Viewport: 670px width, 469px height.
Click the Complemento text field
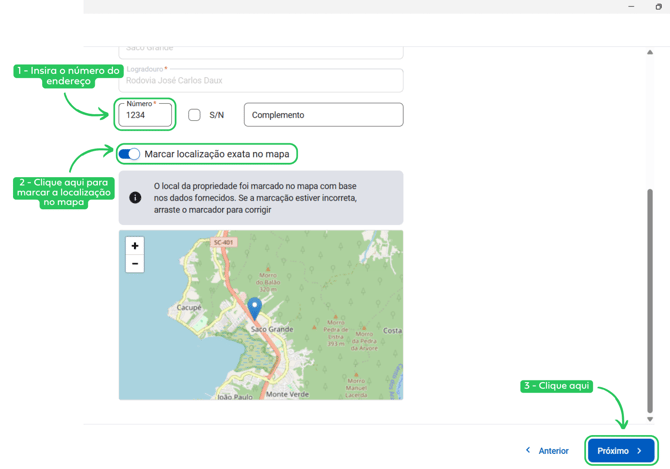click(323, 114)
